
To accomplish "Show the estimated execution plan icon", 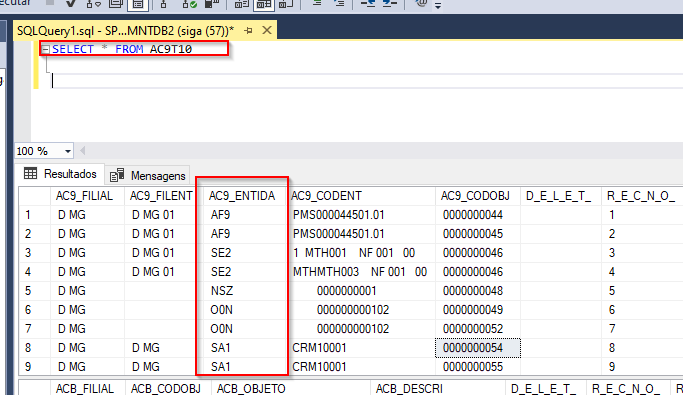I will pos(94,4).
